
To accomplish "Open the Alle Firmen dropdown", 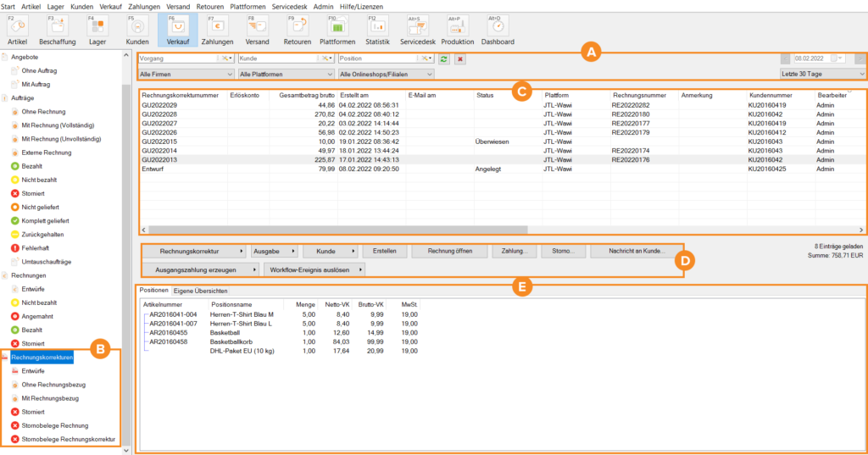I will coord(186,75).
